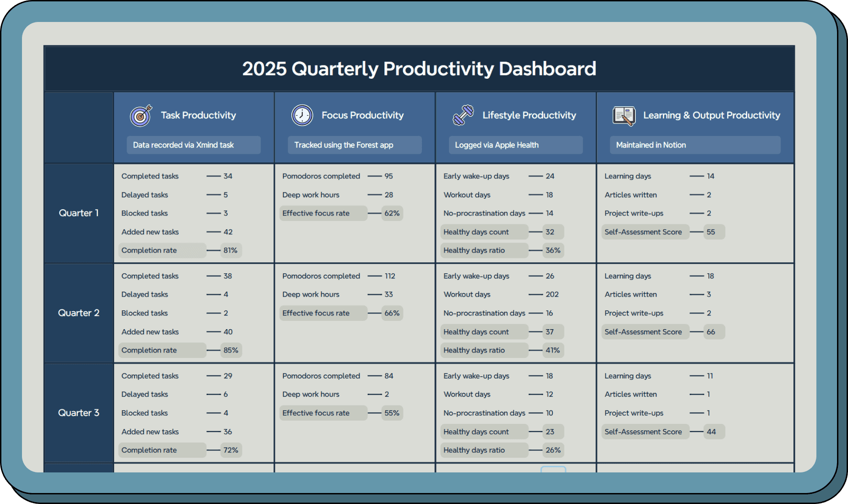
Task: Click Quarter 1 Deep work hours value 28
Action: tap(388, 195)
